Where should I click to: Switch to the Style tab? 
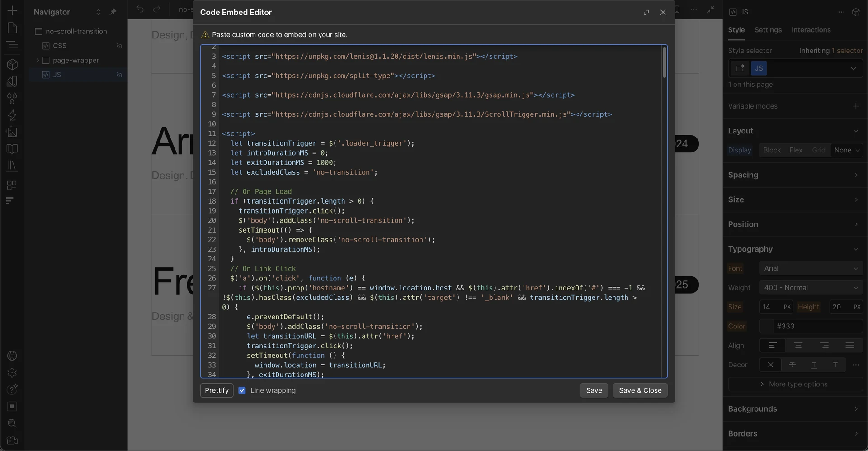tap(736, 30)
